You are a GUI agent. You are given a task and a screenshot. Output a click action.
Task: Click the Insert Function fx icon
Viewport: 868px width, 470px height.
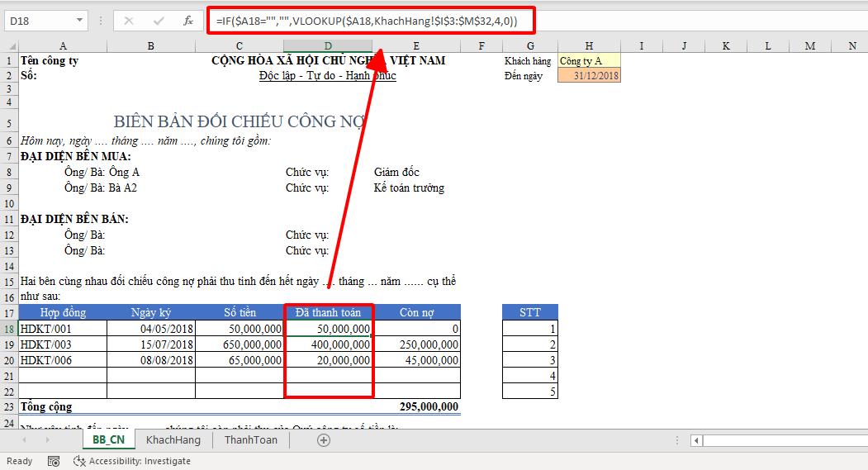point(188,21)
